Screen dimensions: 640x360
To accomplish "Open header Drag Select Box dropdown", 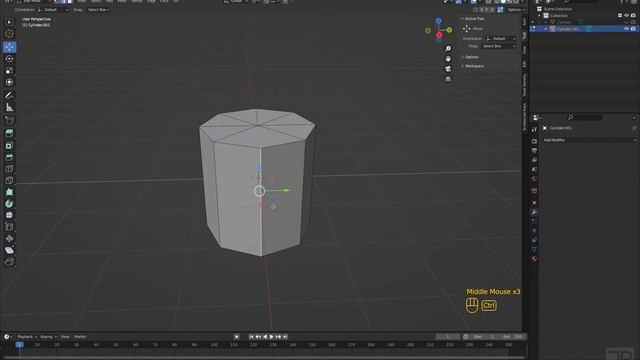I will tap(98, 10).
